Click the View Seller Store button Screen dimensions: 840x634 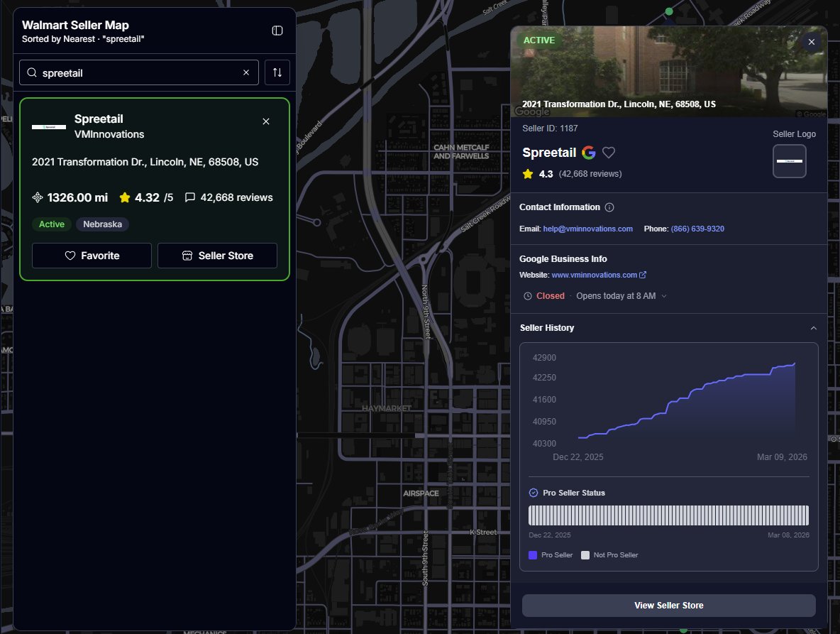pyautogui.click(x=668, y=605)
